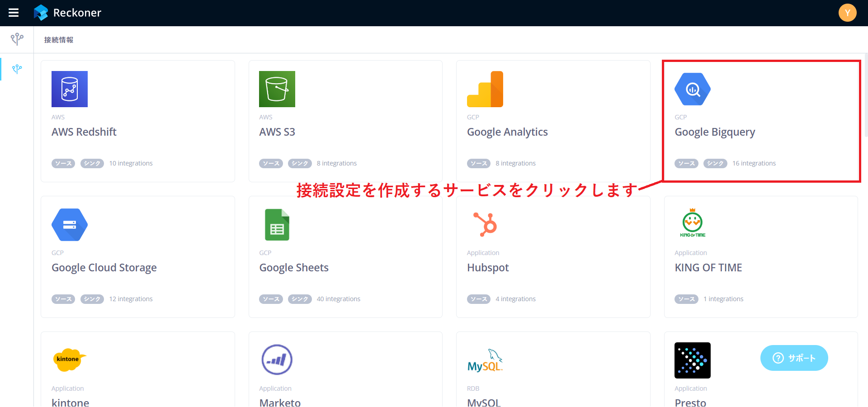868x407 pixels.
Task: Open the user avatar Y menu
Action: coord(847,13)
